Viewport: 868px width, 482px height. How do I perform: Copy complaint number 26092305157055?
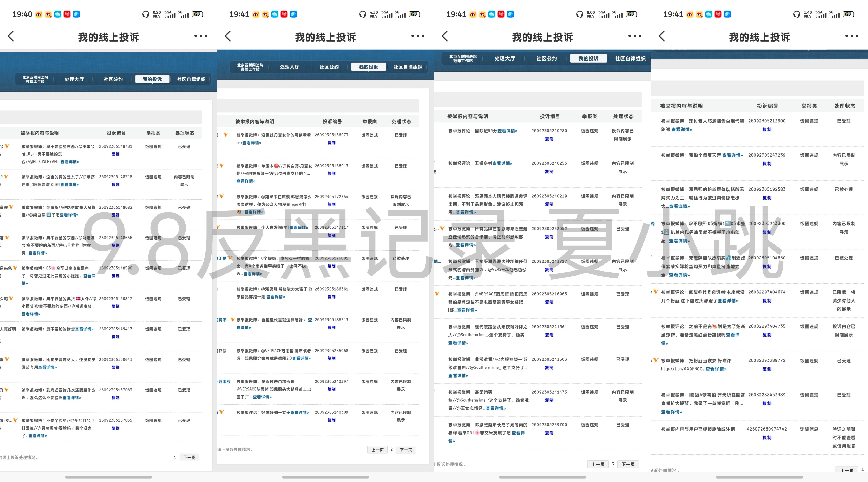115,428
